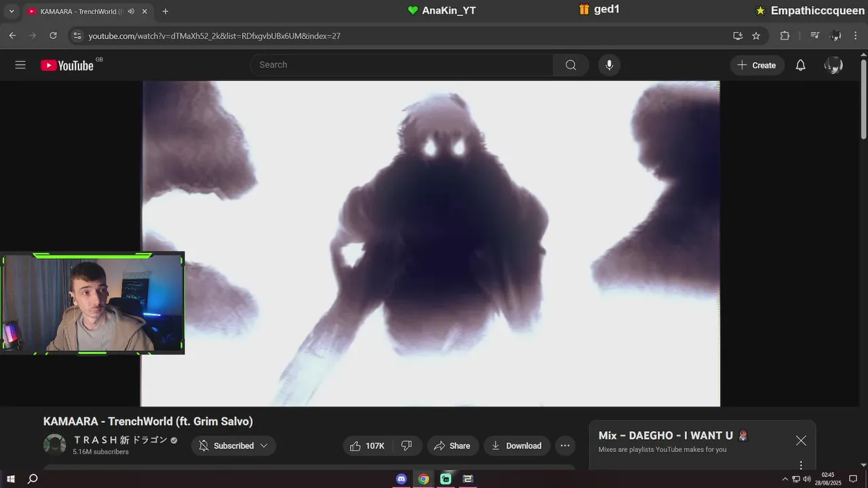Click the YouTube Search input field
The width and height of the screenshot is (868, 488).
coord(401,65)
